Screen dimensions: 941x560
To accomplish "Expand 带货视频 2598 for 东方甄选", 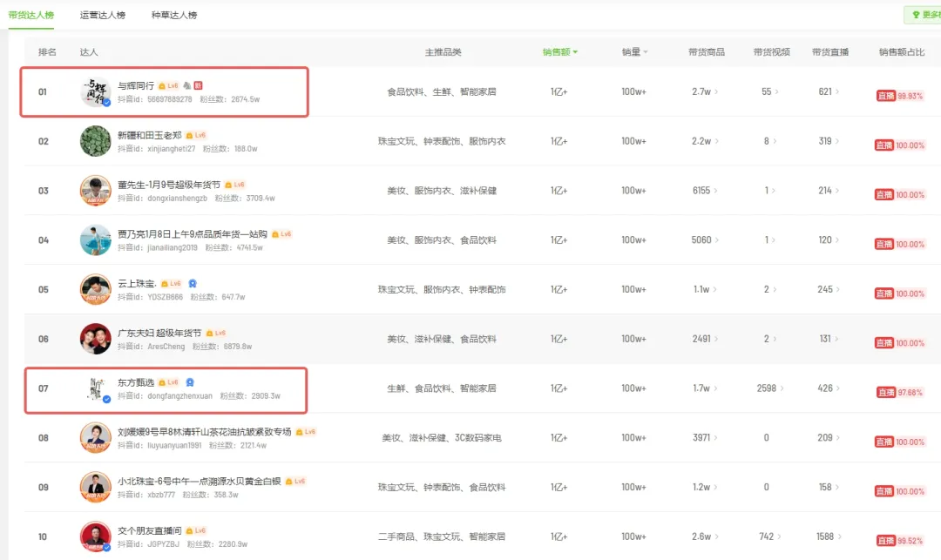I will pyautogui.click(x=770, y=388).
